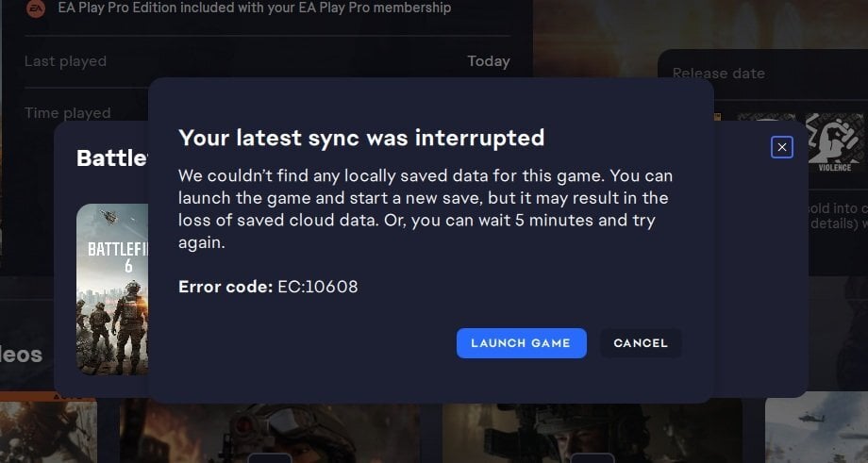Click the Release date label
Image resolution: width=868 pixels, height=463 pixels.
(718, 74)
